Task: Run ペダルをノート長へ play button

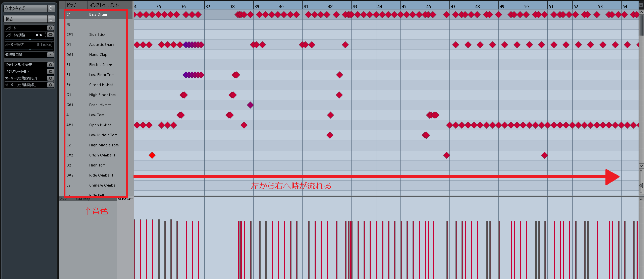Action: (50, 72)
